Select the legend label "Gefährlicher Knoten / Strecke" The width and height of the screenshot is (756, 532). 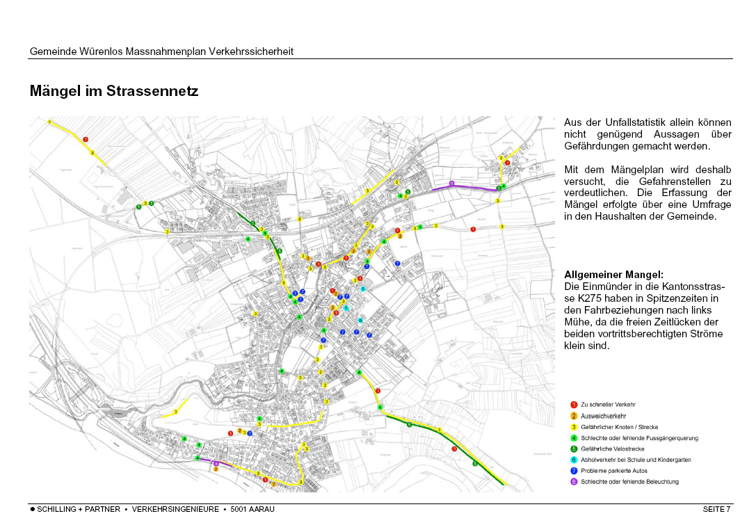click(x=619, y=427)
